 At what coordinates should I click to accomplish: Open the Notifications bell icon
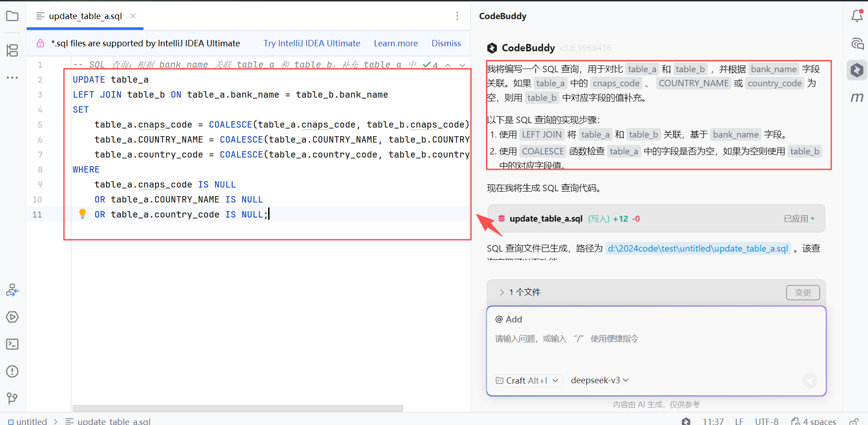pos(857,16)
